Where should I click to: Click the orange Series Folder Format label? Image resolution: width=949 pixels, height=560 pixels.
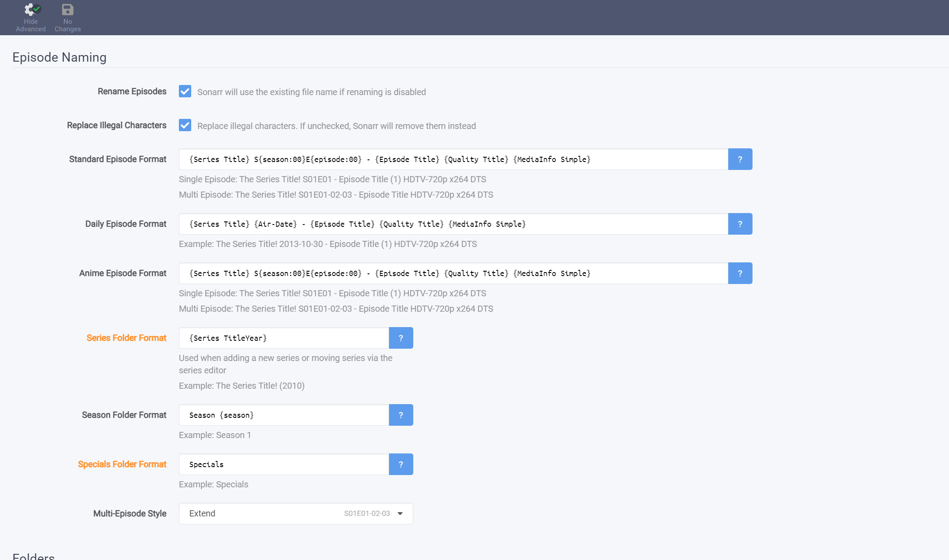(126, 338)
